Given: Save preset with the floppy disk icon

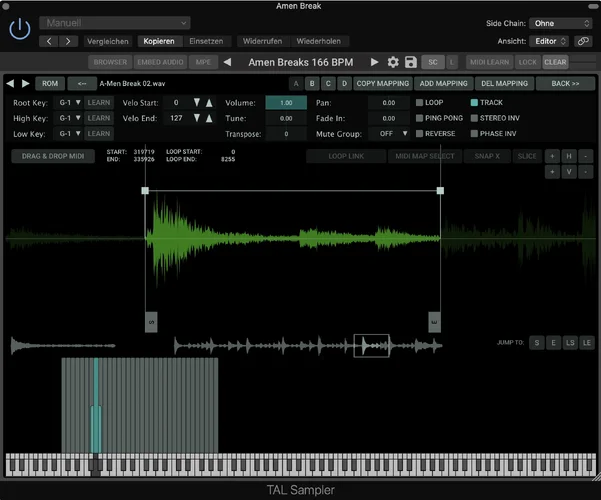Looking at the screenshot, I should click(410, 62).
